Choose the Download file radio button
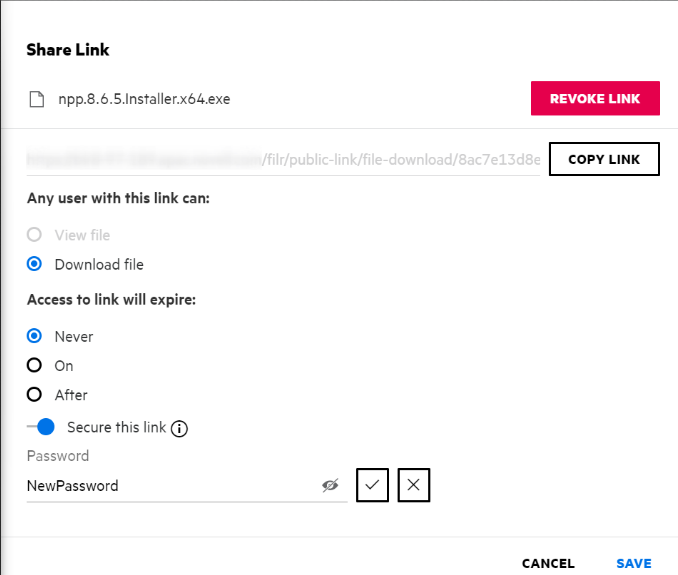The image size is (678, 575). 35,265
